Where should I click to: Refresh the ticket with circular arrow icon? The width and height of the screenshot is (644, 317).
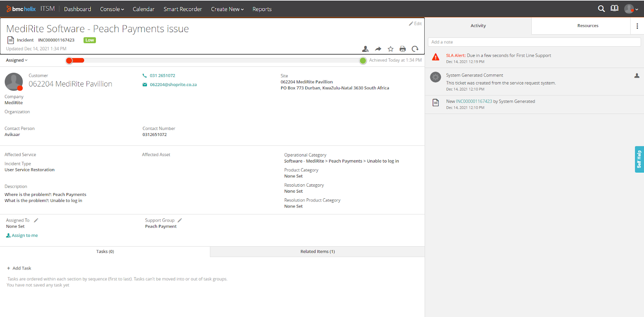click(415, 49)
